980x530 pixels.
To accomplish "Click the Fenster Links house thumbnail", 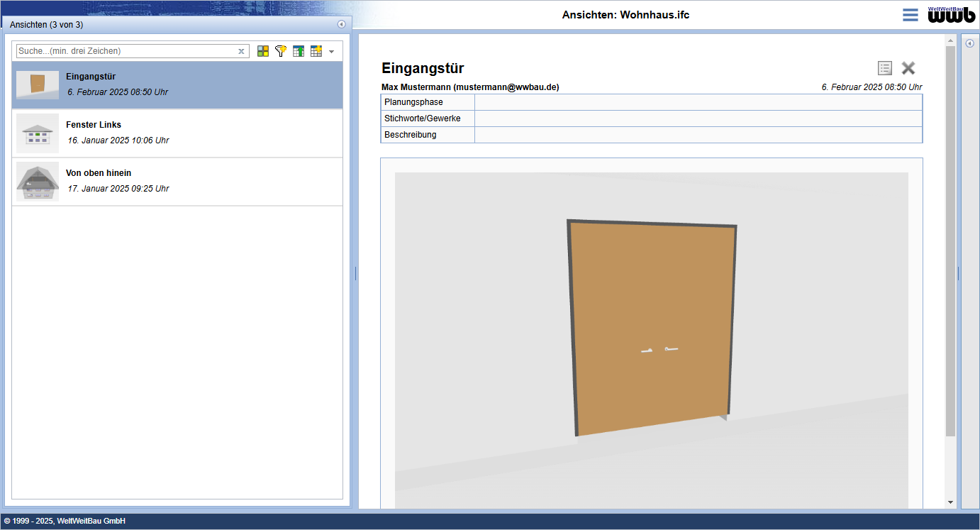I will (38, 133).
